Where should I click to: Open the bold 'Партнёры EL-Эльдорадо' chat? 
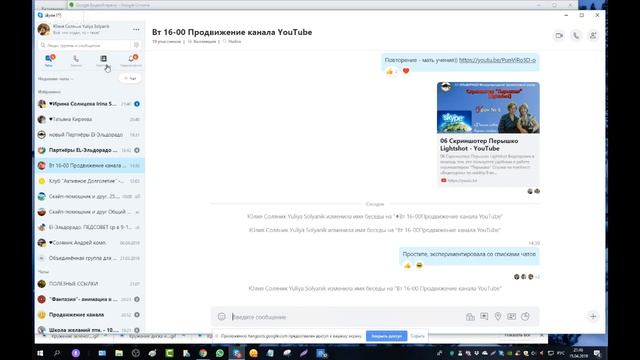(x=89, y=150)
